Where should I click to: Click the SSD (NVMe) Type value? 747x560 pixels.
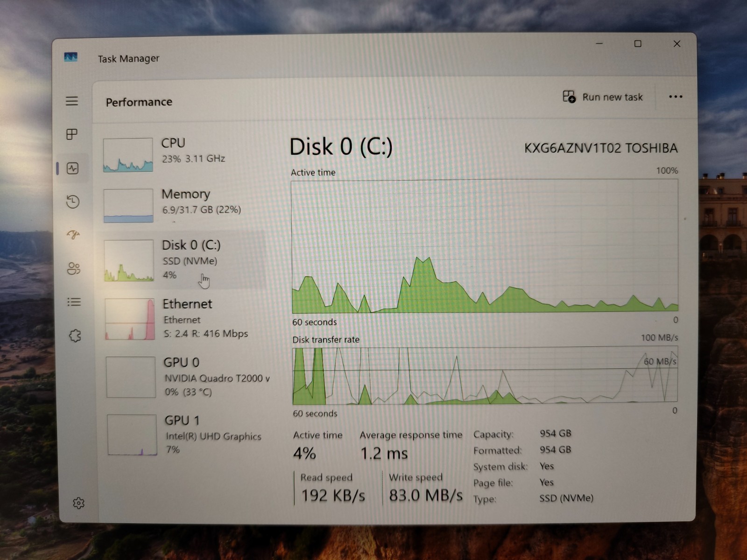click(x=566, y=498)
